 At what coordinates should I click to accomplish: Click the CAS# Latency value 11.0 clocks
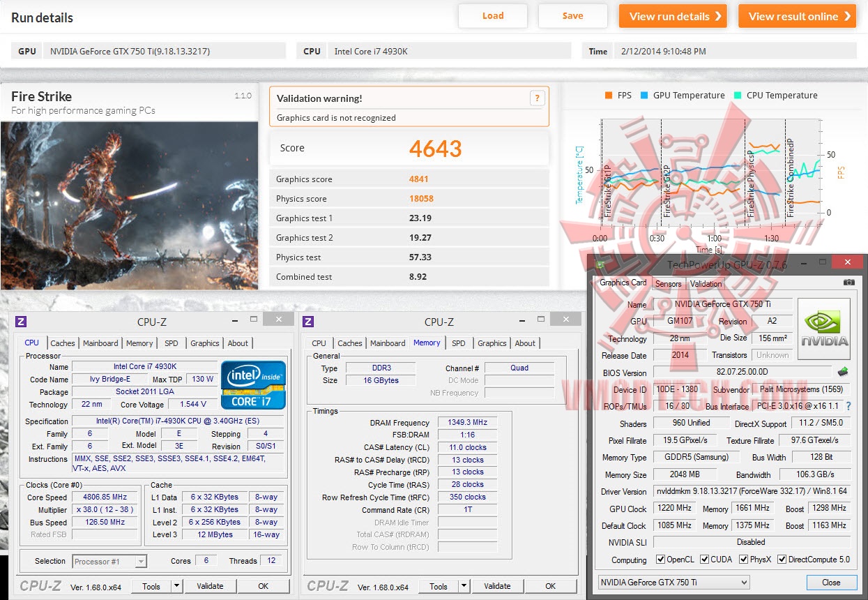(466, 447)
